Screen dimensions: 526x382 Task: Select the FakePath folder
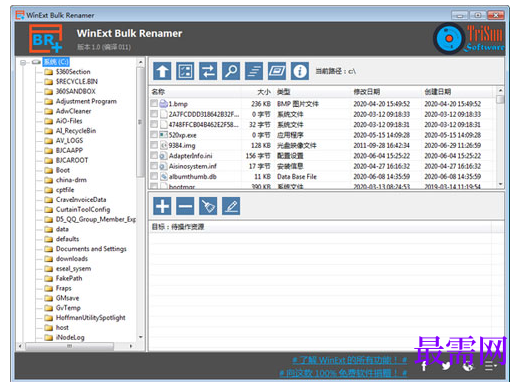(x=69, y=278)
